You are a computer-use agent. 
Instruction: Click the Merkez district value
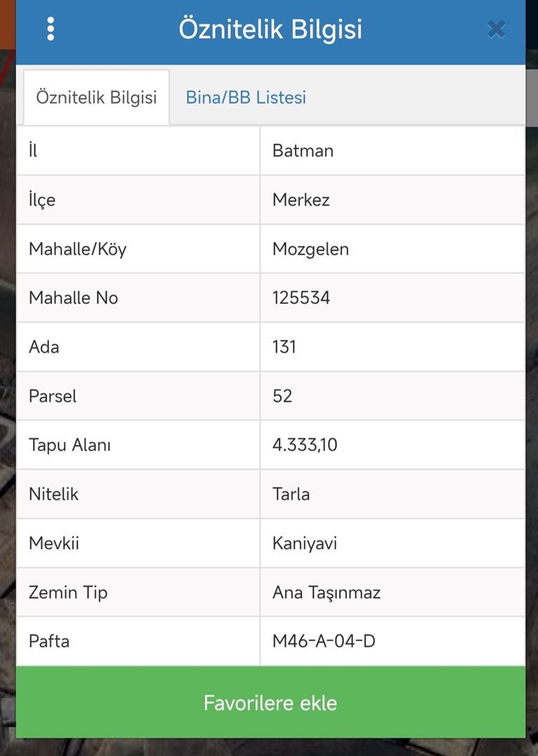tap(301, 200)
